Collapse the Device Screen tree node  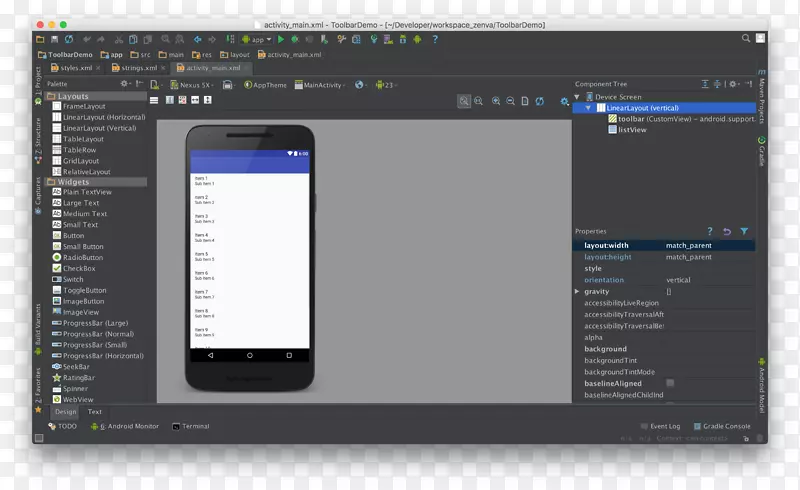coord(578,96)
